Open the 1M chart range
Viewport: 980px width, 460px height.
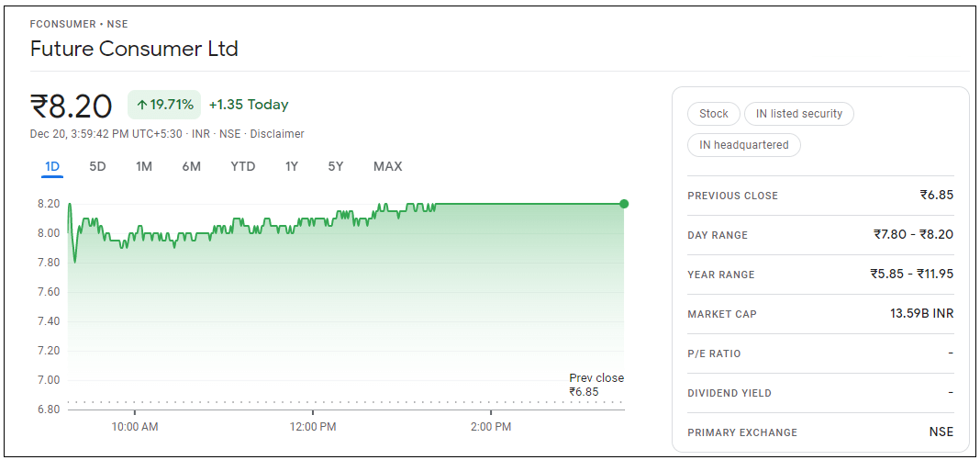[x=144, y=166]
